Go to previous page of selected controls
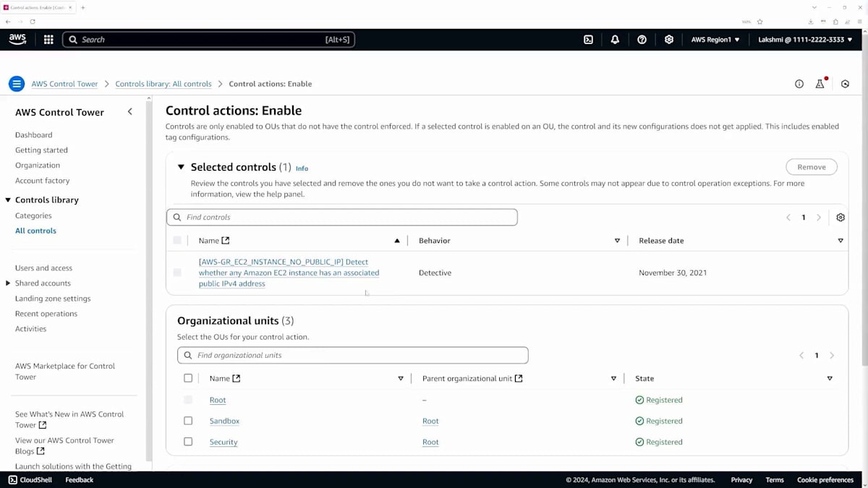The height and width of the screenshot is (488, 868). [788, 218]
